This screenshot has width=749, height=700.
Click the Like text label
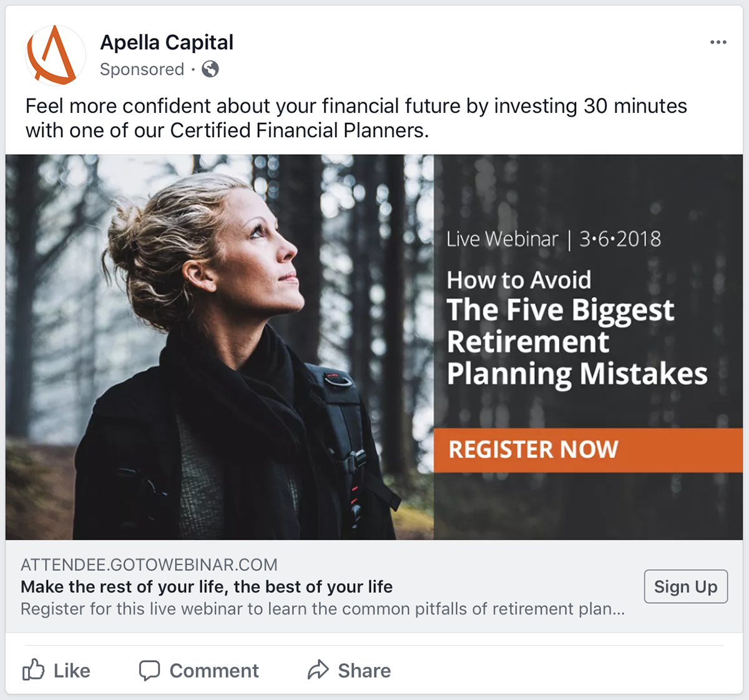coord(72,671)
